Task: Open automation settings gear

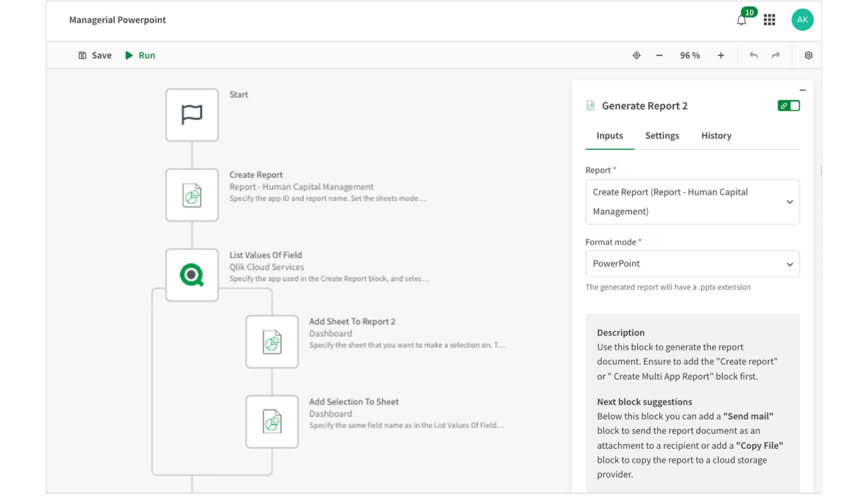Action: pos(808,55)
